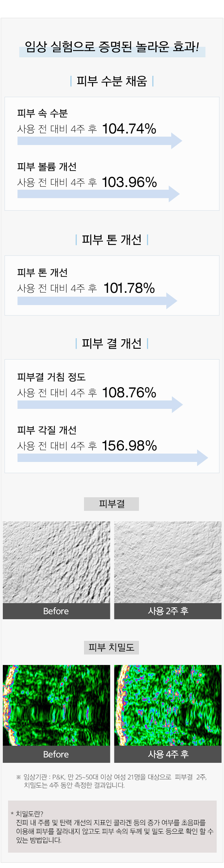
Task: Select the 피부 수분 채움 section heading
Action: tap(112, 81)
